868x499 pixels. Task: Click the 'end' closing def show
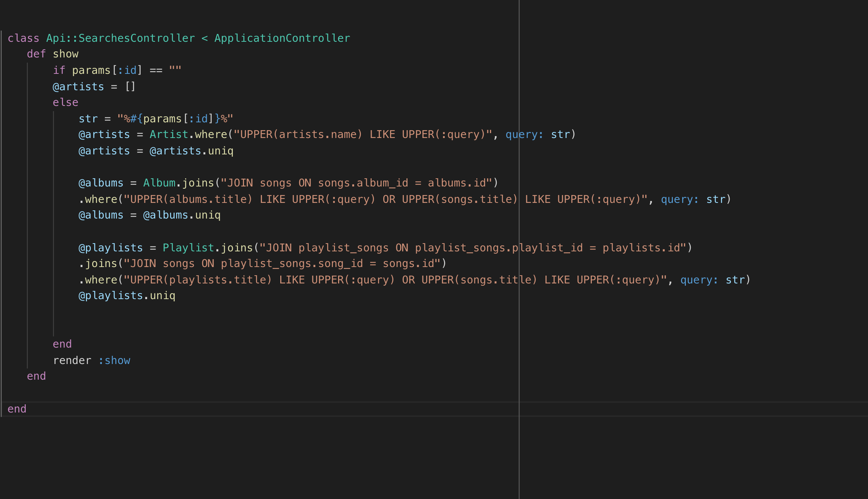pos(37,376)
